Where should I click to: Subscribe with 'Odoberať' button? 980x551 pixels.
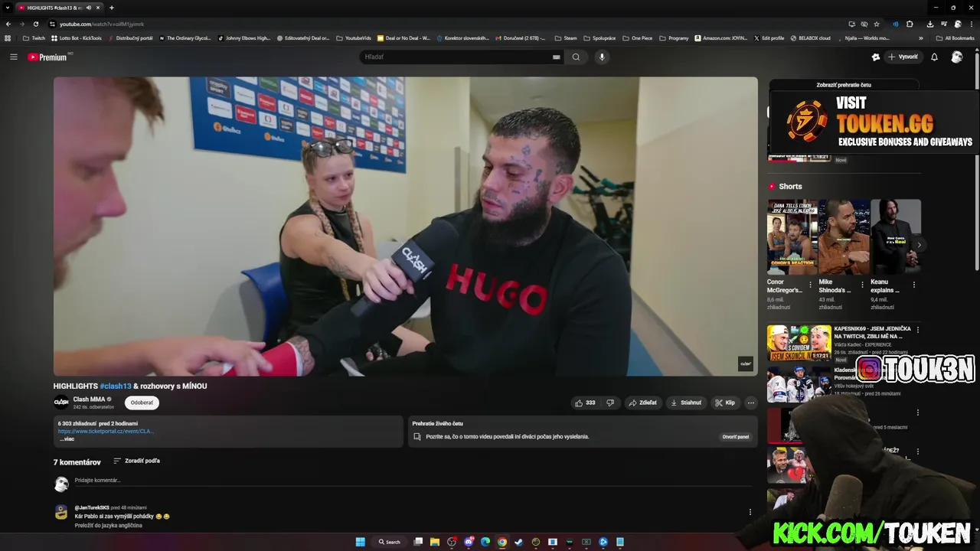click(142, 403)
